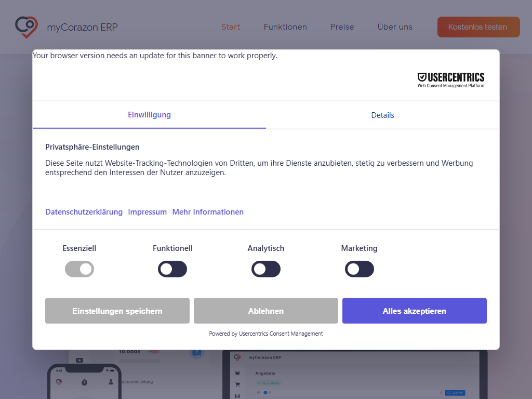The height and width of the screenshot is (399, 532).
Task: Click the Usercentrics logo in the banner
Action: tap(450, 80)
